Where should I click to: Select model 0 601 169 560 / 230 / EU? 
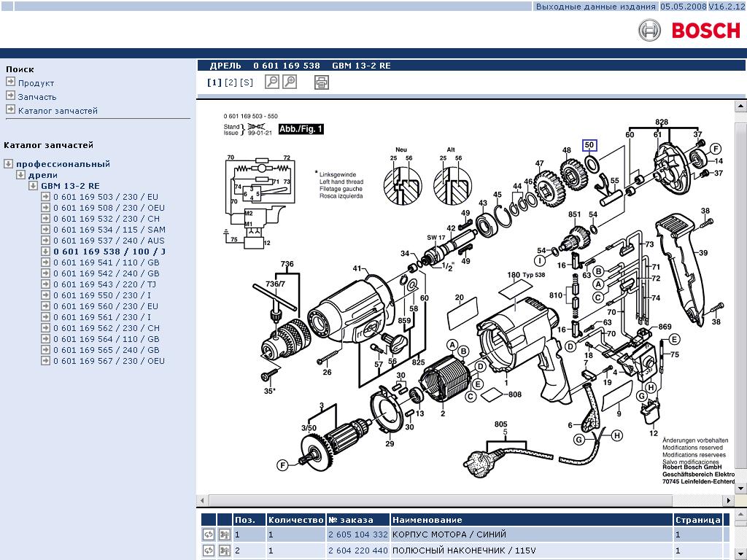[x=105, y=306]
